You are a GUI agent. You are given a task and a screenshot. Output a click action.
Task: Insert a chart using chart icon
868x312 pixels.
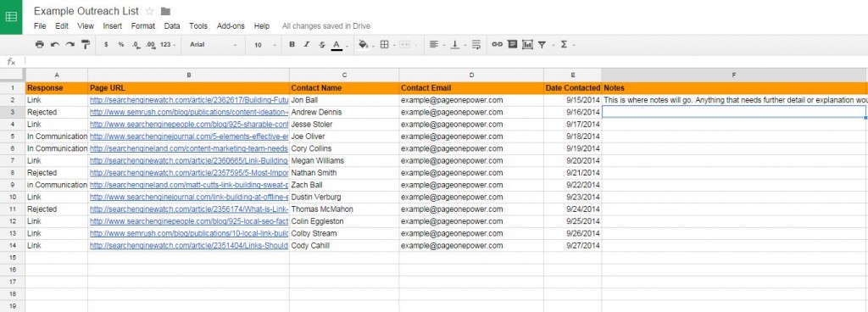(x=527, y=45)
